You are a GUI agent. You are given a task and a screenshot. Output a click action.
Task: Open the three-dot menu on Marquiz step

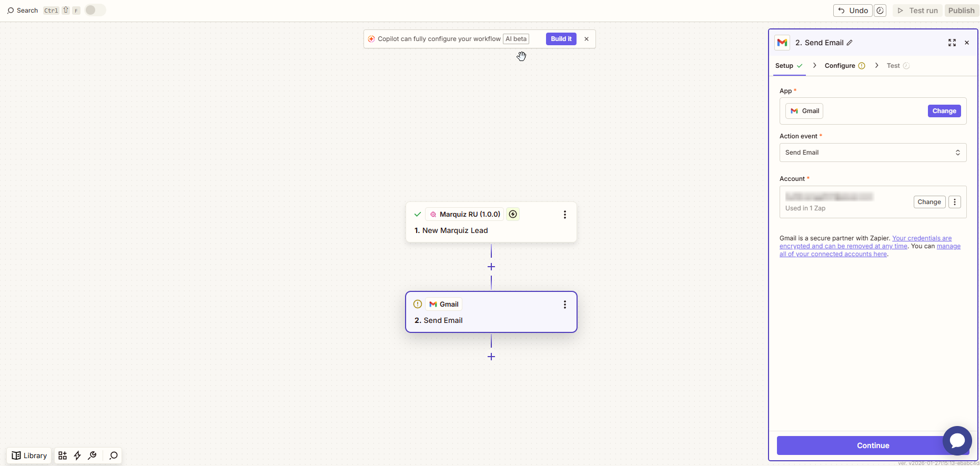click(565, 215)
